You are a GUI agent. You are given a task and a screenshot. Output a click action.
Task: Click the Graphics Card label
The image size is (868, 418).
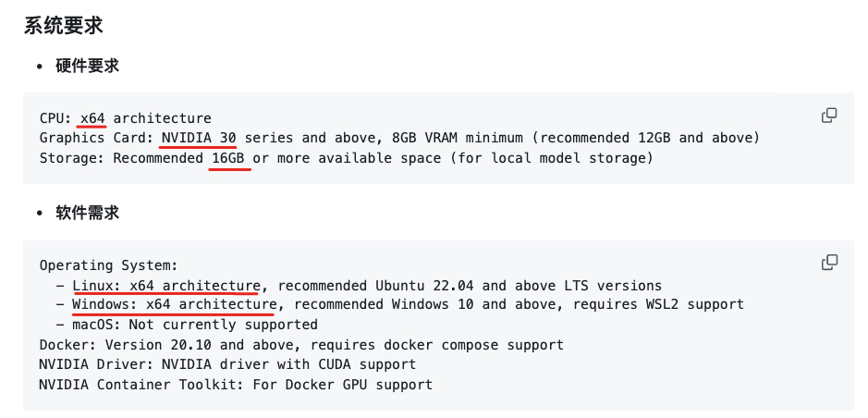pyautogui.click(x=95, y=138)
